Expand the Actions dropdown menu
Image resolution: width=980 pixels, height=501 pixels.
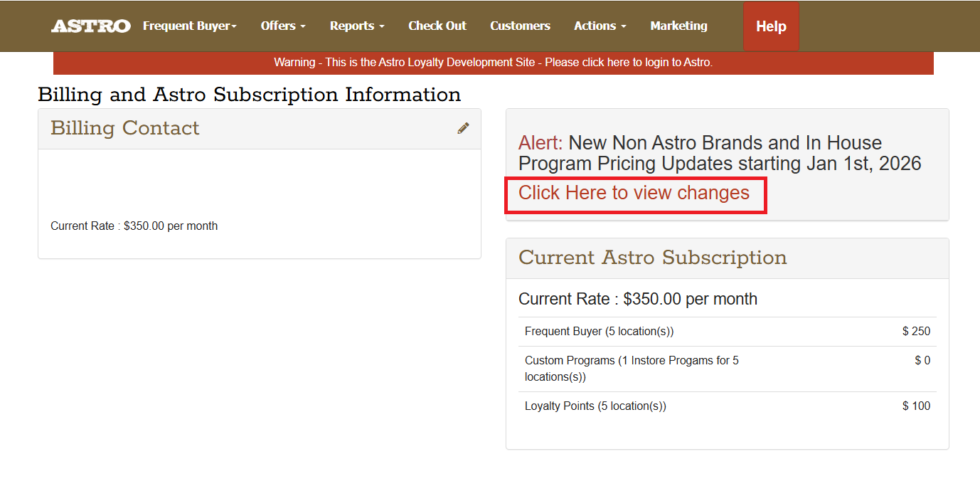600,26
